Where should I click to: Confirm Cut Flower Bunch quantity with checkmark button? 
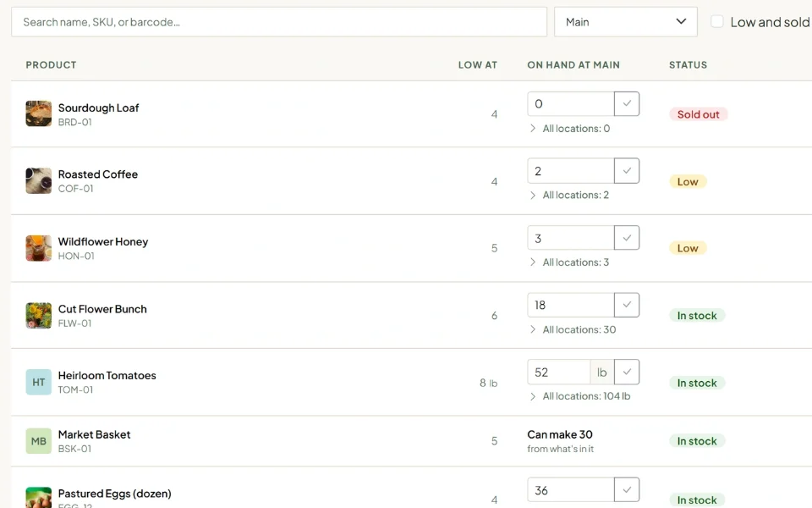[627, 305]
